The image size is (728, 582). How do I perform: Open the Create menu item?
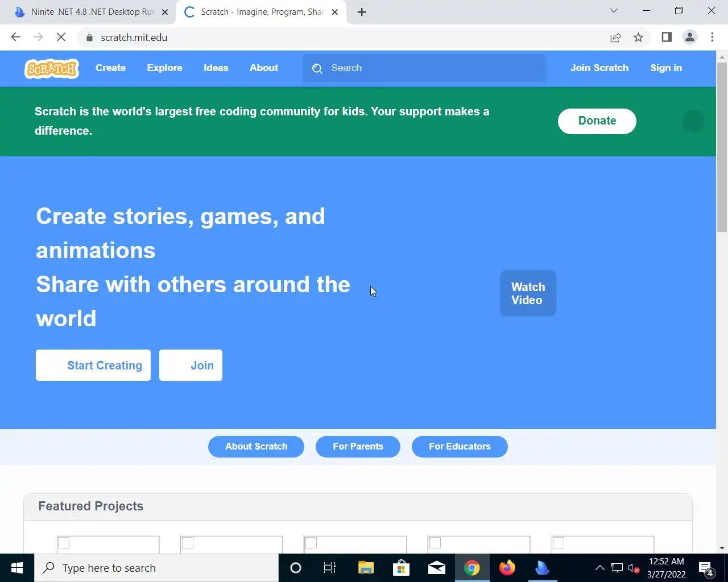110,68
